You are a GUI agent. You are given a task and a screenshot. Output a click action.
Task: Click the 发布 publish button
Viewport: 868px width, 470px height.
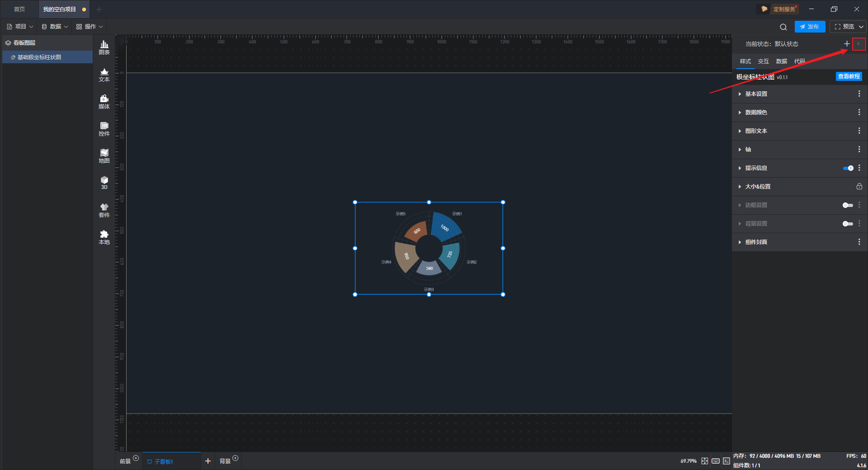(810, 27)
